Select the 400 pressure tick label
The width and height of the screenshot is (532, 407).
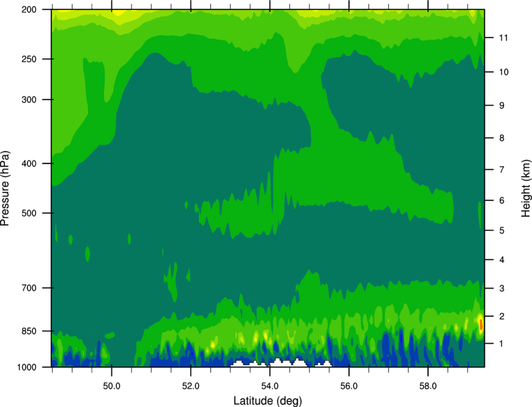29,163
